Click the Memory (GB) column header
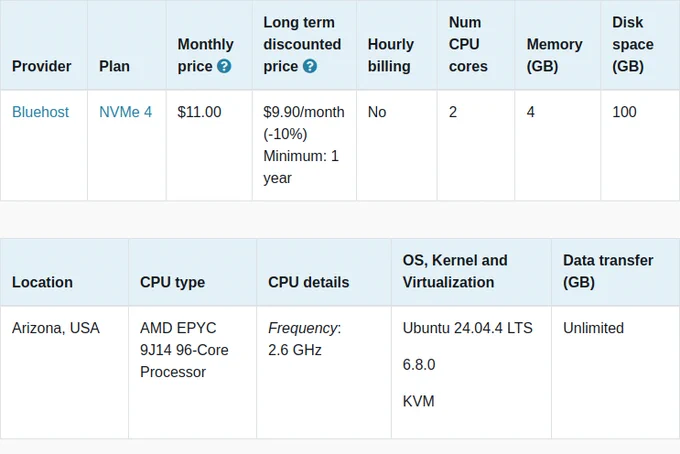Viewport: 680px width, 454px height. coord(554,55)
